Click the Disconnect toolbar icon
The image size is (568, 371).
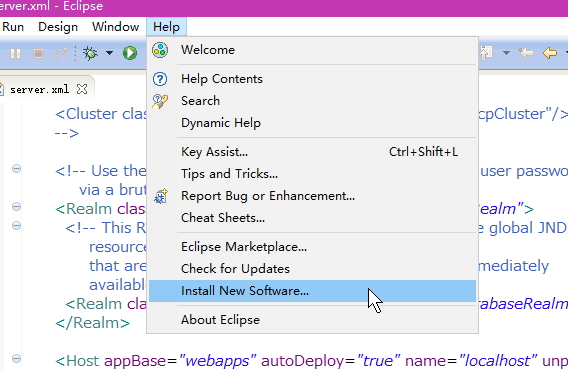[61, 54]
